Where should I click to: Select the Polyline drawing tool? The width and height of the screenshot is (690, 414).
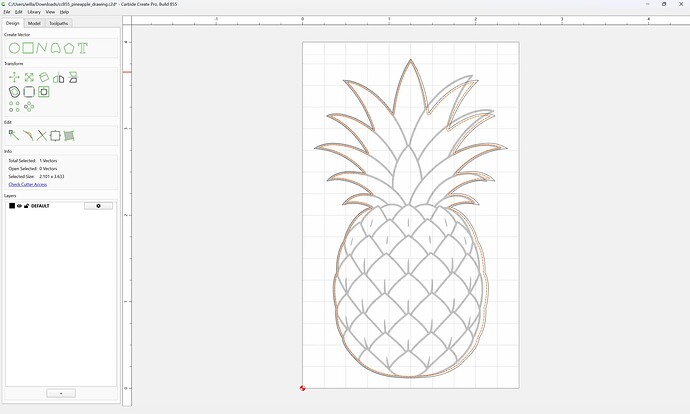[41, 48]
